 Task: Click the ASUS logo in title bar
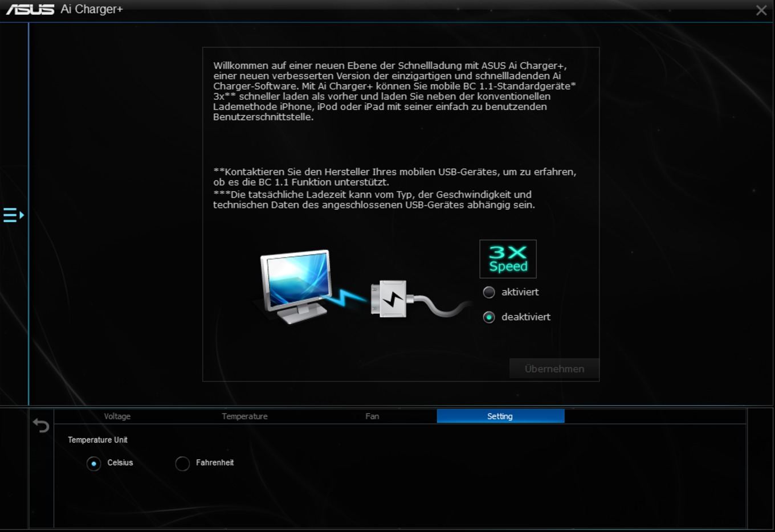click(x=30, y=9)
